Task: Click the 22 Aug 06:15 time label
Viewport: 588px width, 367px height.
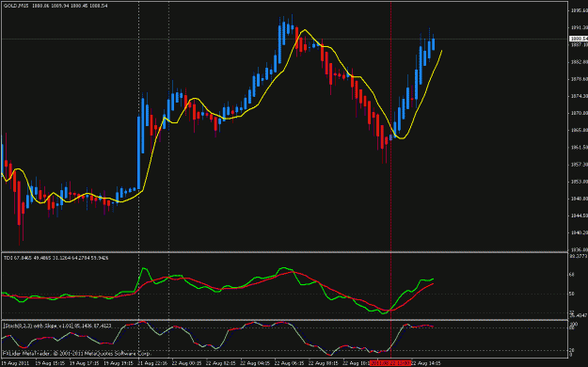Action: 289,363
